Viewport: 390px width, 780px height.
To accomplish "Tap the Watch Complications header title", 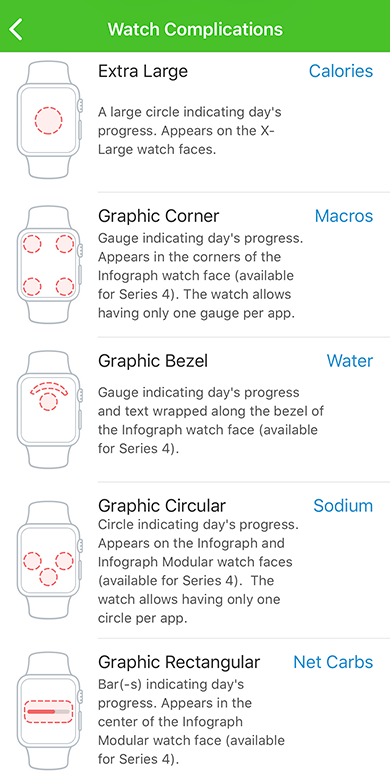I will point(195,29).
